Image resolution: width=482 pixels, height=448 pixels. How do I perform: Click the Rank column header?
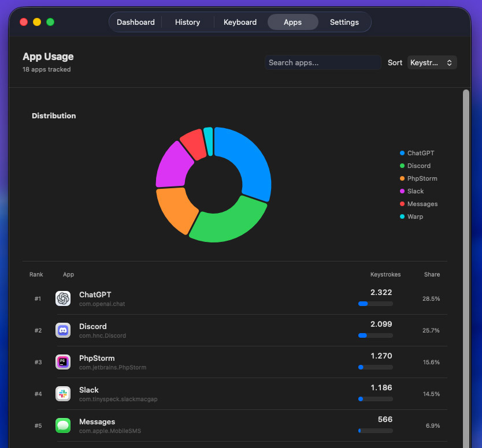tap(36, 274)
